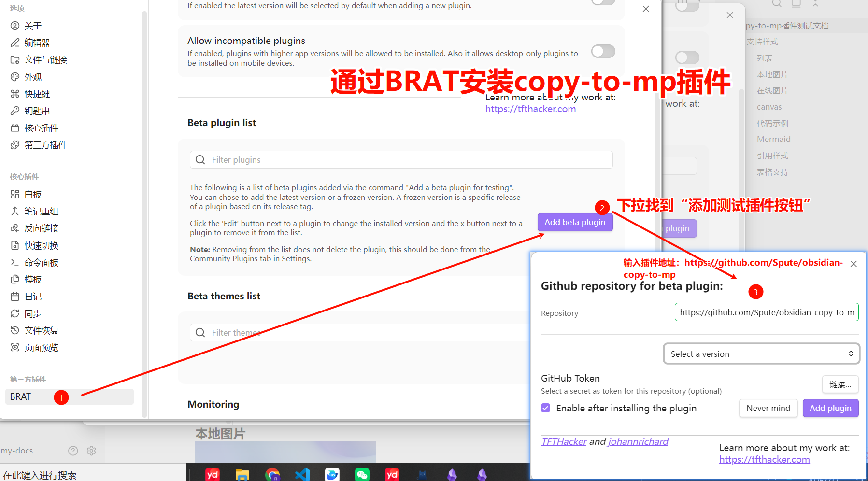The image size is (868, 481).
Task: Open the help icon beside my-docs
Action: (73, 451)
